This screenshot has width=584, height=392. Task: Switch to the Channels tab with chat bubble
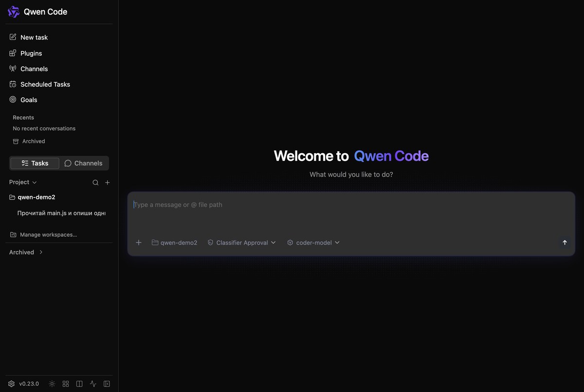tap(84, 163)
